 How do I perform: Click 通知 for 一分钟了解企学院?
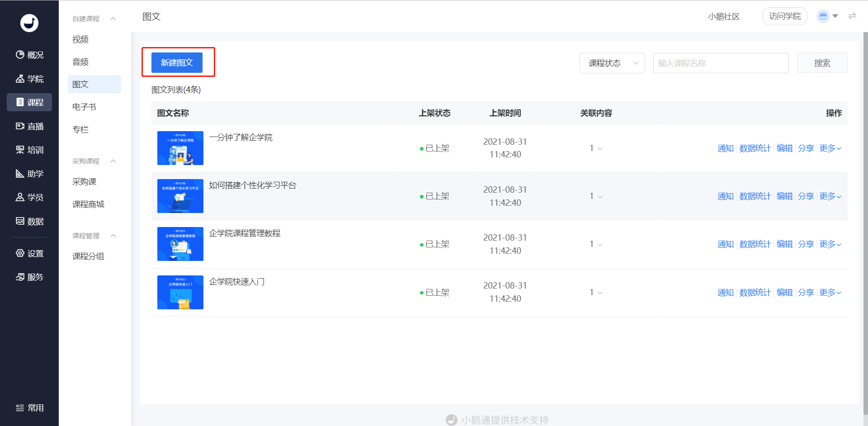click(x=726, y=148)
